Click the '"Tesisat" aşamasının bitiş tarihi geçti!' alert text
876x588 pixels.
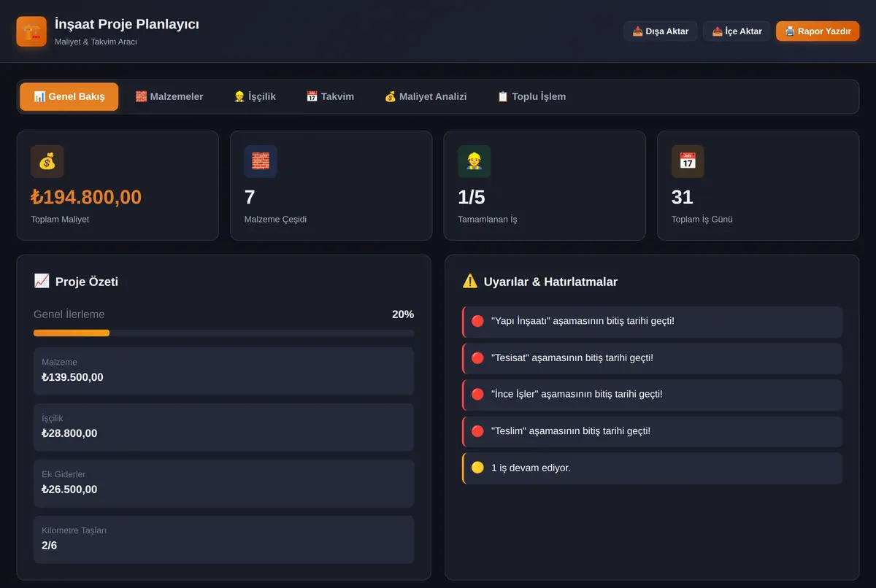[572, 357]
